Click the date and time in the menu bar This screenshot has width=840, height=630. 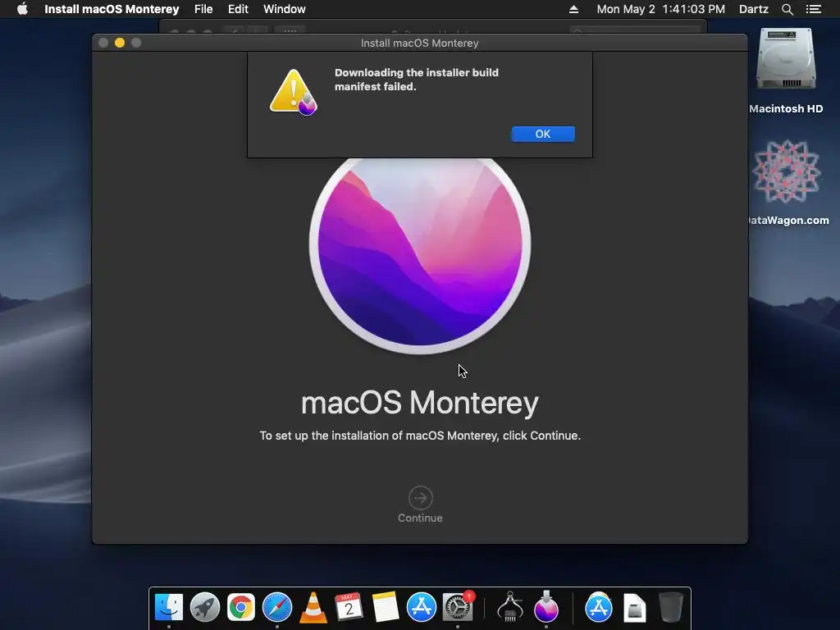point(660,9)
